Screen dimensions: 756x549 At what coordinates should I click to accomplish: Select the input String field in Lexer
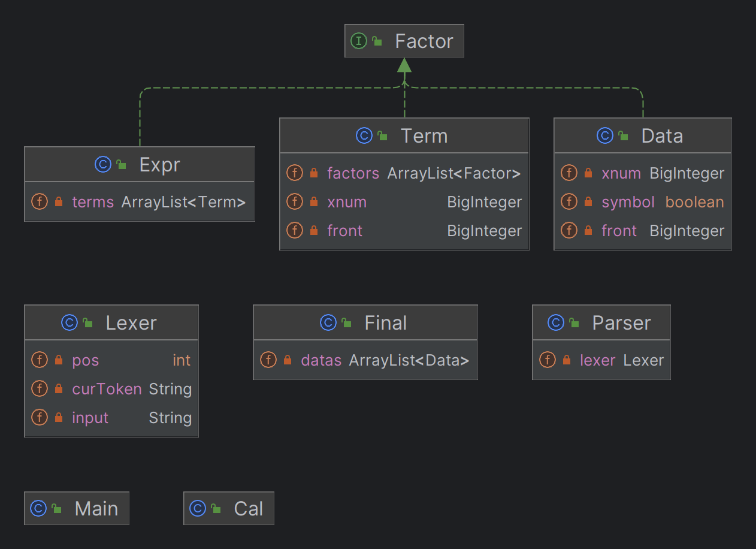pos(111,418)
